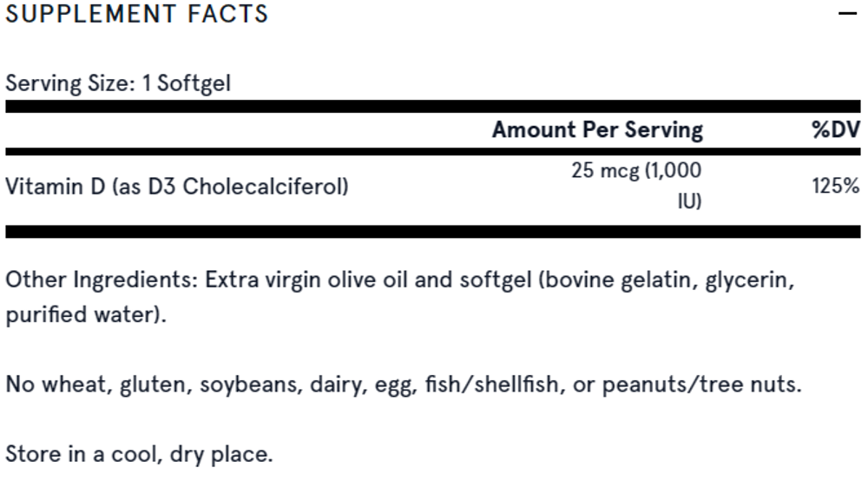
Task: Click the purified water). text
Action: (86, 315)
